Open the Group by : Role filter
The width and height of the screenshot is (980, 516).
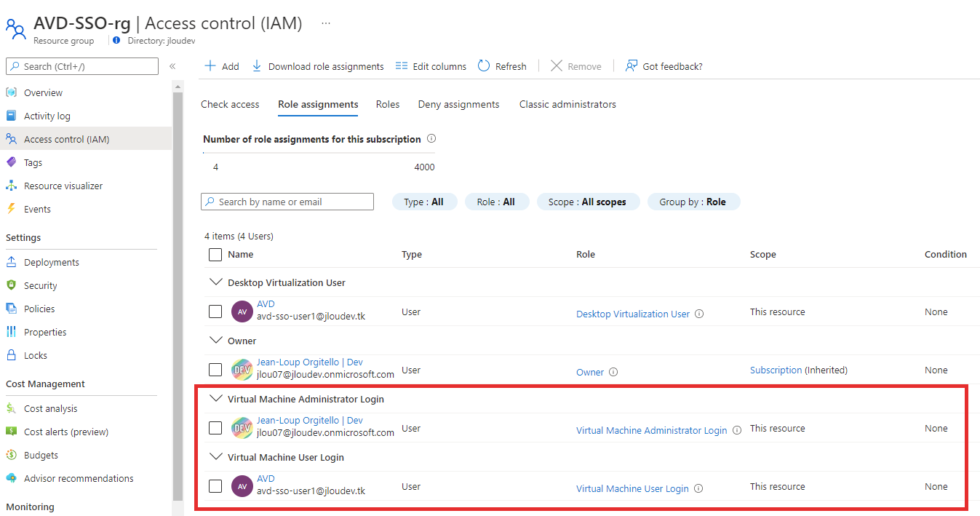click(x=693, y=202)
